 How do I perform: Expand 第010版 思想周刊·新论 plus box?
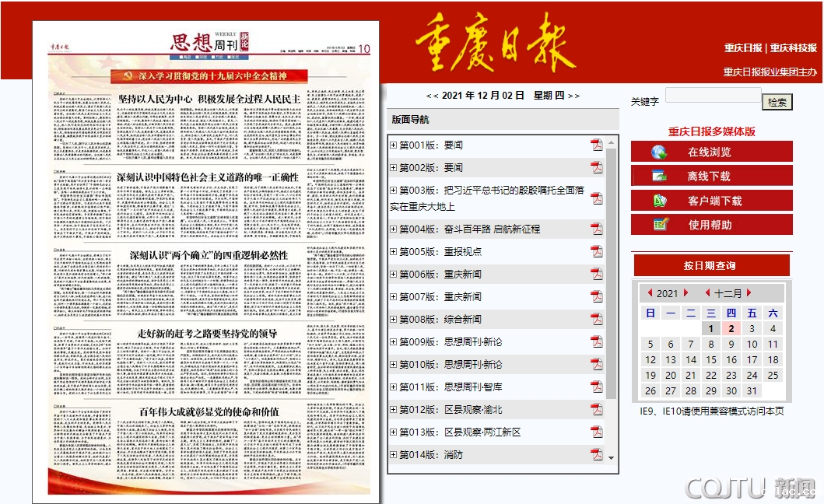394,365
